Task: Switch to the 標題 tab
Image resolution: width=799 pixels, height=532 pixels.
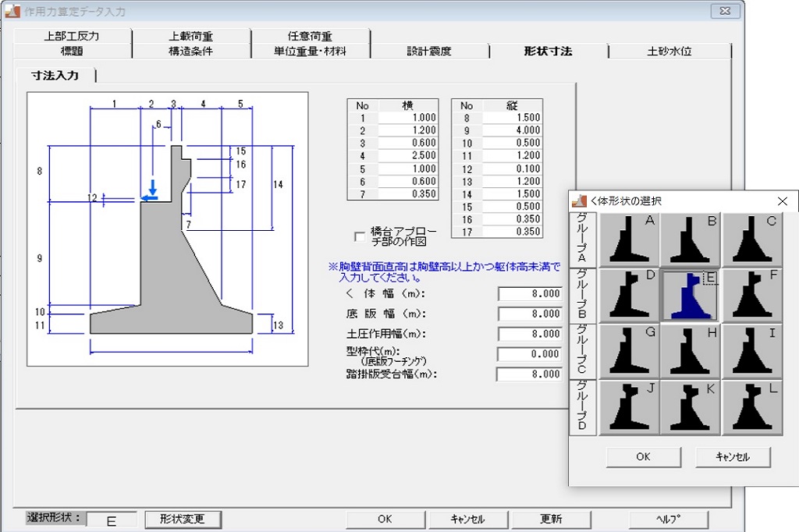Action: 72,51
